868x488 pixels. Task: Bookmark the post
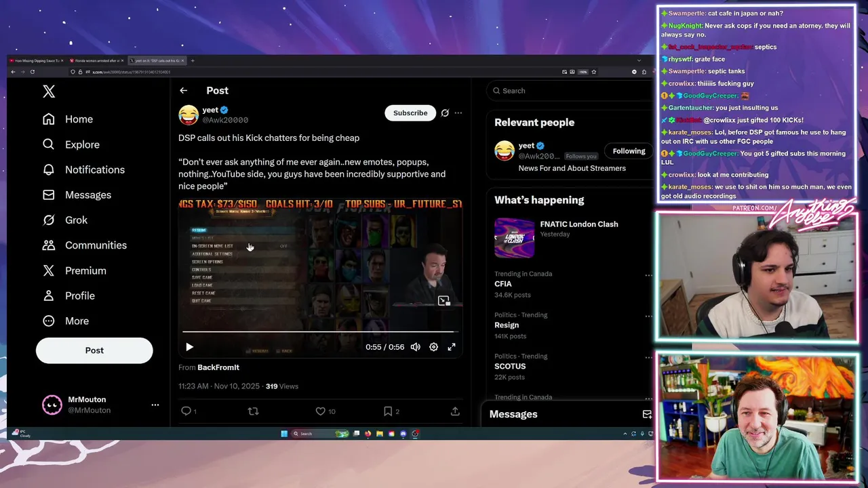click(x=388, y=411)
